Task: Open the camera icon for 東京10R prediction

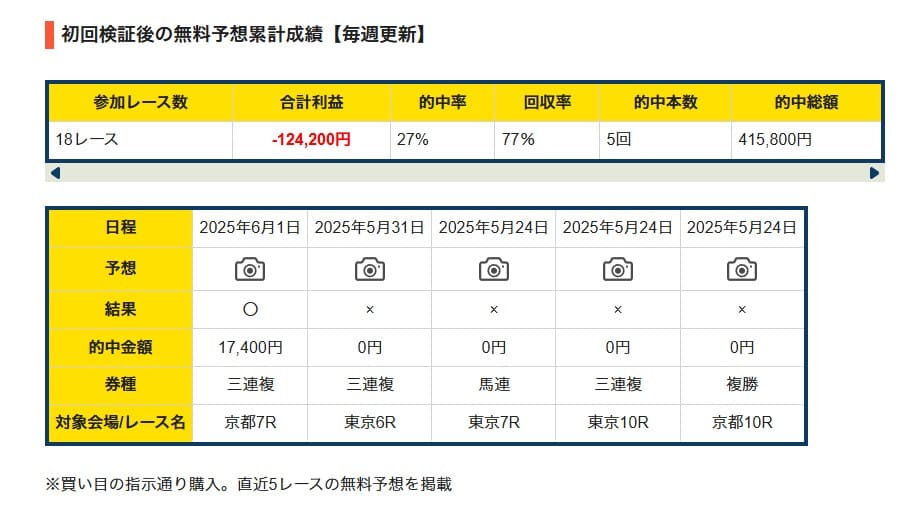Action: point(618,270)
